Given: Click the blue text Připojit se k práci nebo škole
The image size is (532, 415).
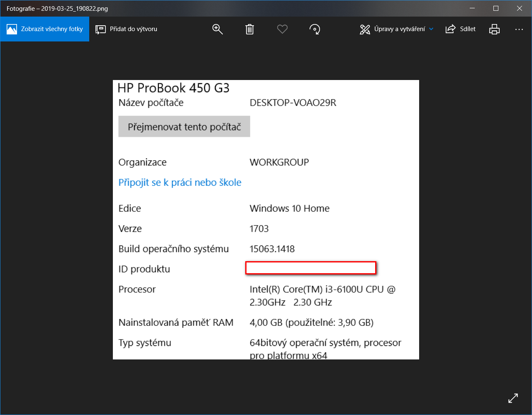Looking at the screenshot, I should (x=180, y=182).
